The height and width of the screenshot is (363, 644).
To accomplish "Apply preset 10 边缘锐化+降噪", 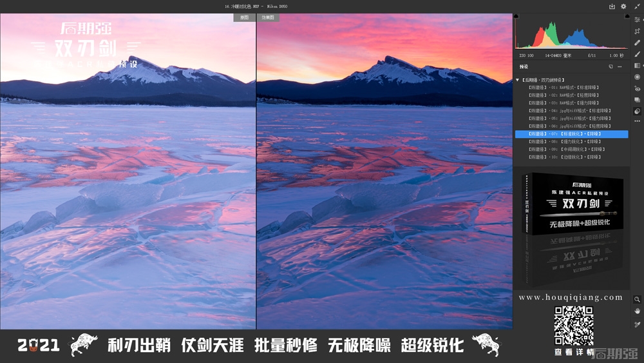I will click(x=572, y=157).
